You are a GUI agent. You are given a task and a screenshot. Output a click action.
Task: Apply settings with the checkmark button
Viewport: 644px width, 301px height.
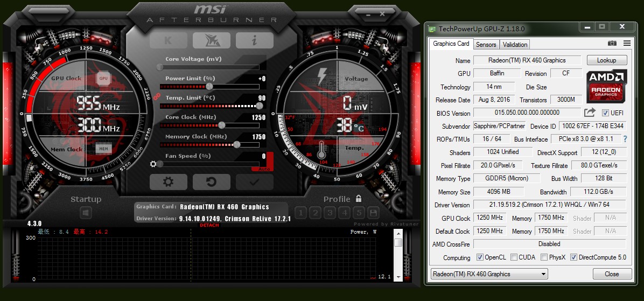(255, 182)
